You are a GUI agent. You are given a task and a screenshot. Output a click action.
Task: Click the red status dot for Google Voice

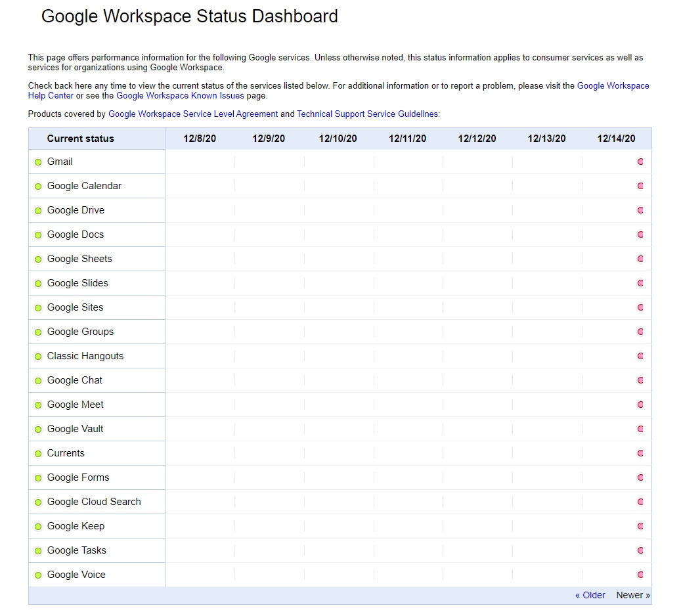click(x=640, y=575)
